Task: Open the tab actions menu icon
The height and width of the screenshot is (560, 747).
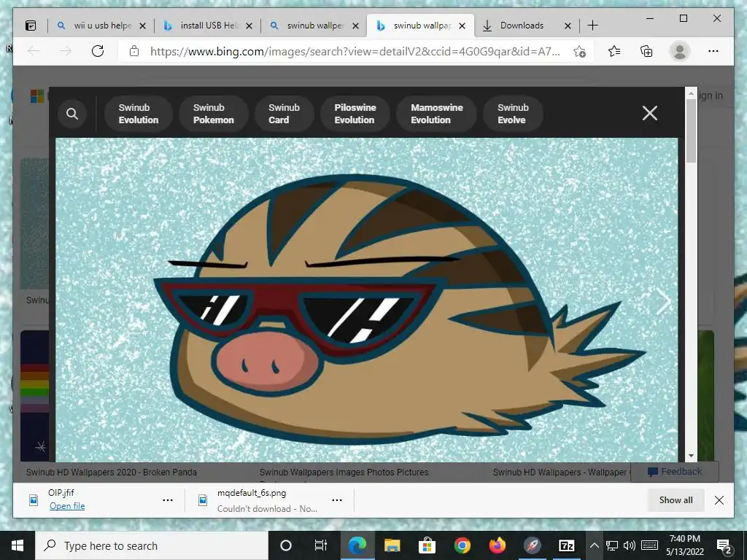Action: [x=31, y=26]
